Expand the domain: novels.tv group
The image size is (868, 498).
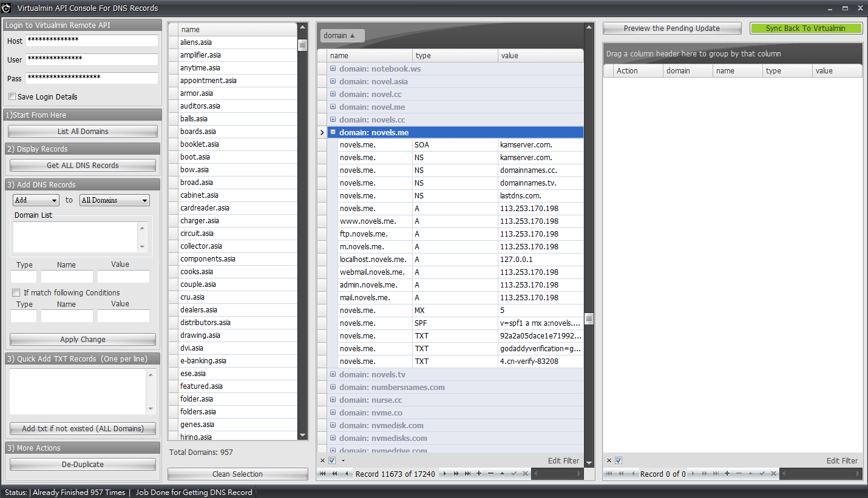pos(333,374)
